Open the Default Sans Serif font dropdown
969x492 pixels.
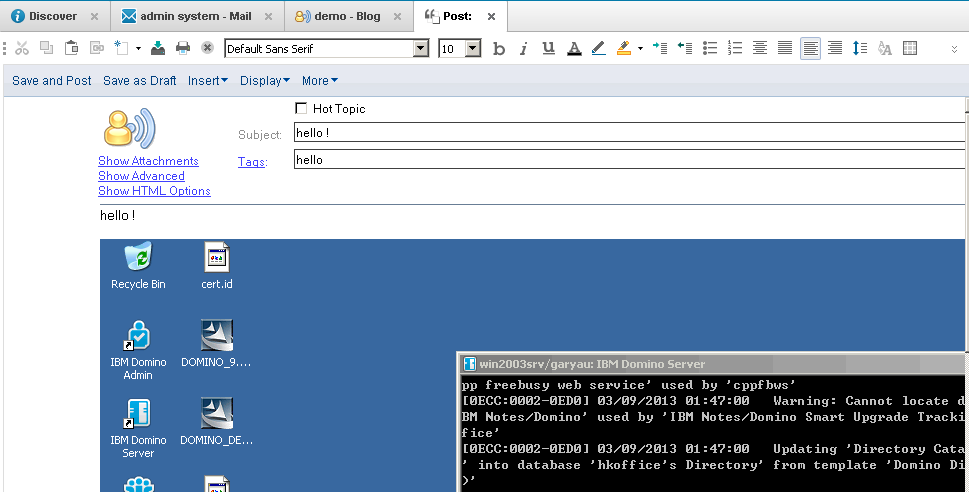[421, 48]
